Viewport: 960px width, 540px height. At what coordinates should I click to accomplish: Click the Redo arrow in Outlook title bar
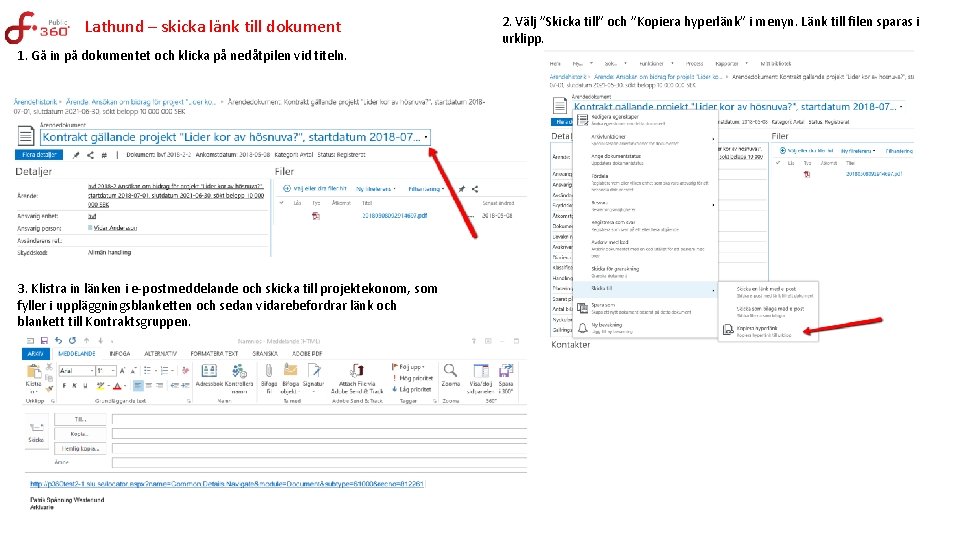click(72, 340)
